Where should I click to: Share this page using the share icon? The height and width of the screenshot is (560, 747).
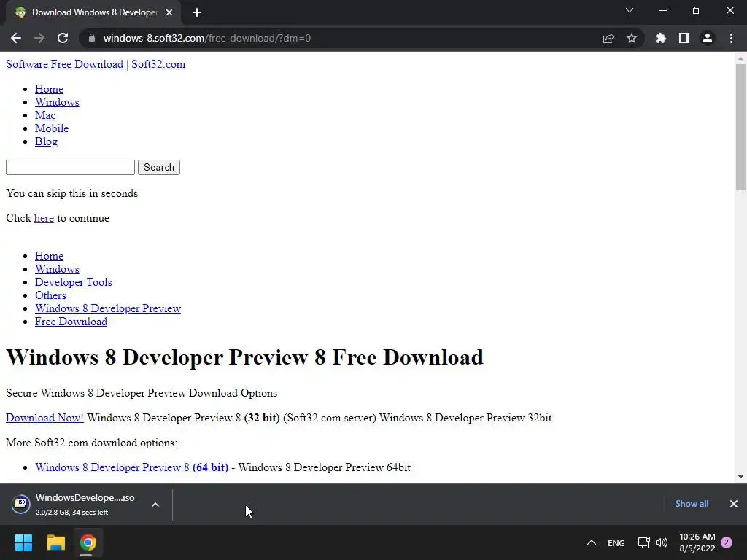click(x=608, y=38)
